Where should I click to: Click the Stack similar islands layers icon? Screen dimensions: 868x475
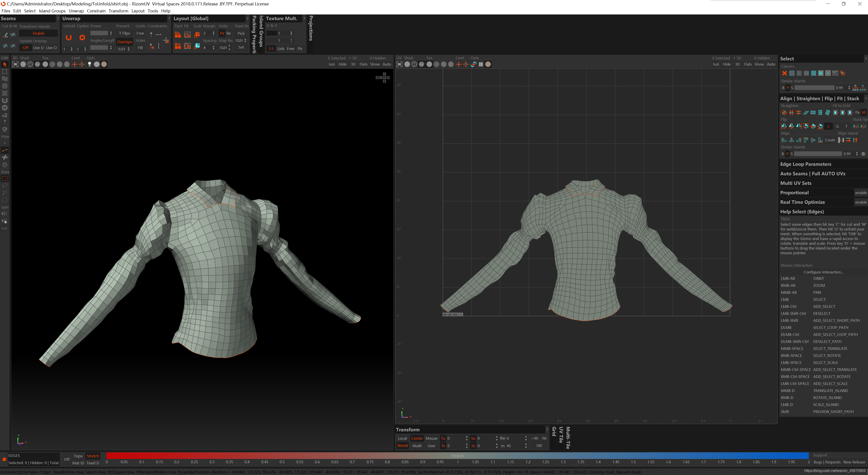(863, 154)
